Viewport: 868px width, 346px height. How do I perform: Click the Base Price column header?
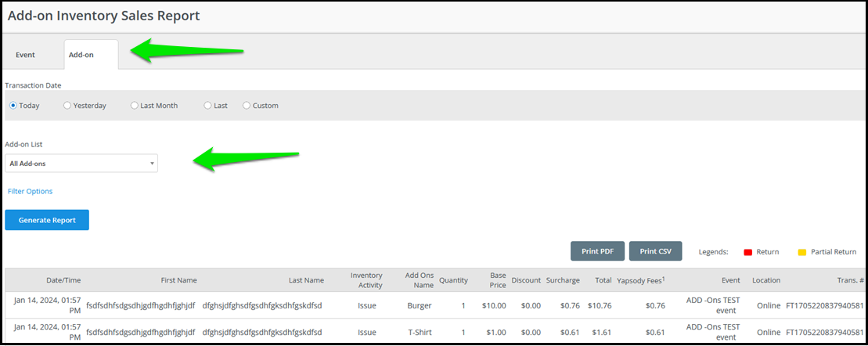(498, 280)
